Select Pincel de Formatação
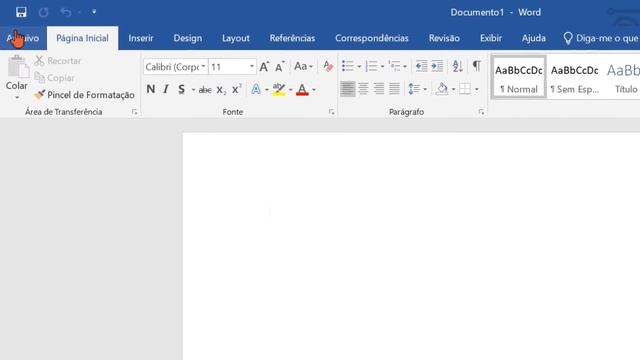The width and height of the screenshot is (640, 360). (84, 95)
